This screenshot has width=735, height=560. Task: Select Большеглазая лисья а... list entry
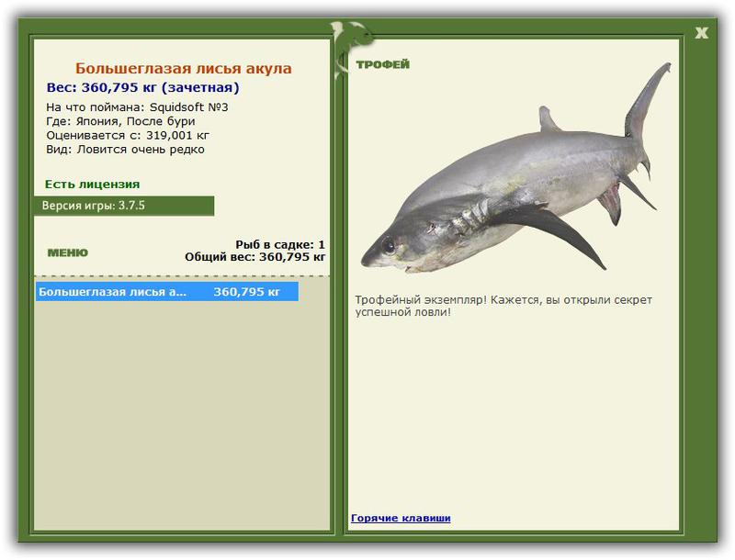(x=167, y=292)
